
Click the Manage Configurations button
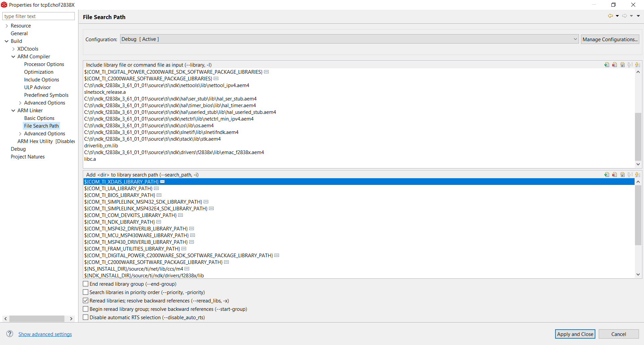(610, 39)
